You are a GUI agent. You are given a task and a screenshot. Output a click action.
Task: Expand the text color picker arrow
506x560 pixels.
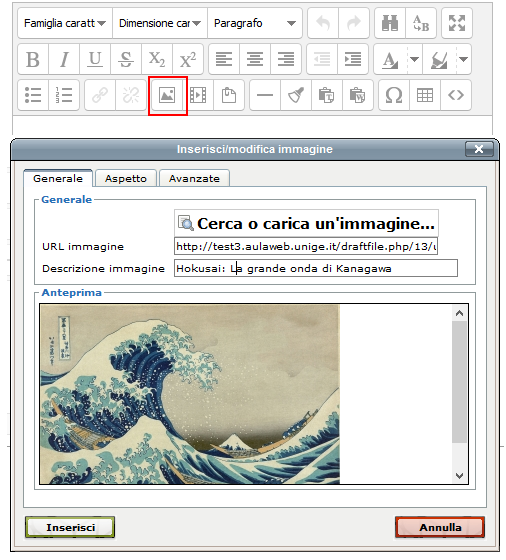tap(415, 59)
